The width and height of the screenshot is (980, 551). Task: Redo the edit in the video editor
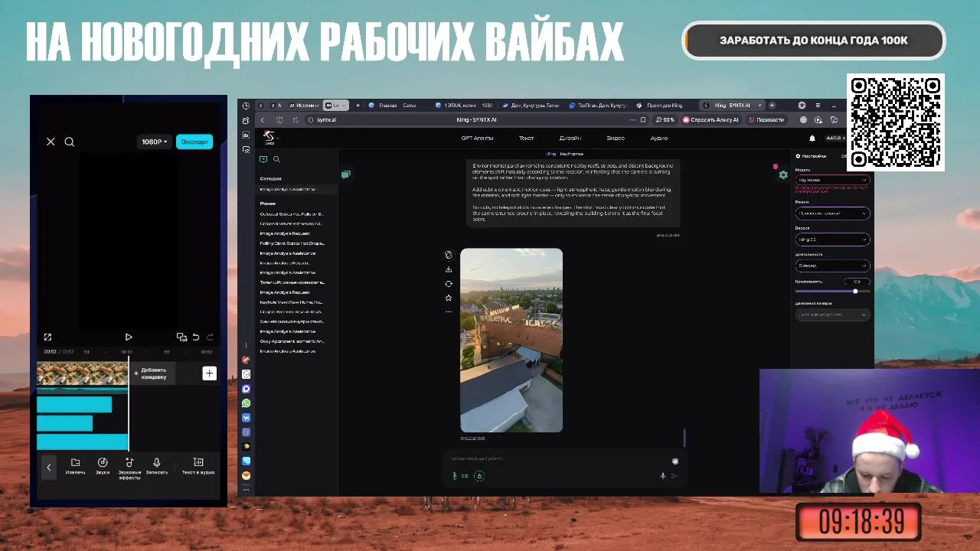[x=210, y=337]
